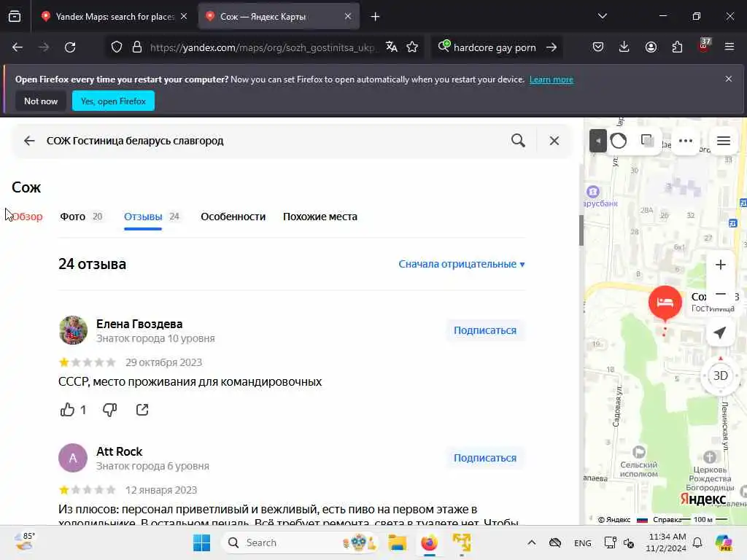This screenshot has width=747, height=560.
Task: Click the ENG language indicator
Action: click(583, 542)
